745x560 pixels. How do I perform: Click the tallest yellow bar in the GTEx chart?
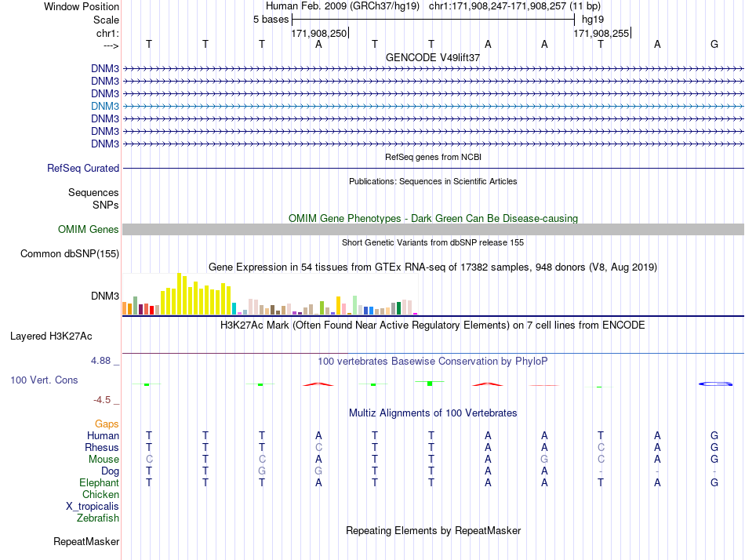[x=180, y=294]
